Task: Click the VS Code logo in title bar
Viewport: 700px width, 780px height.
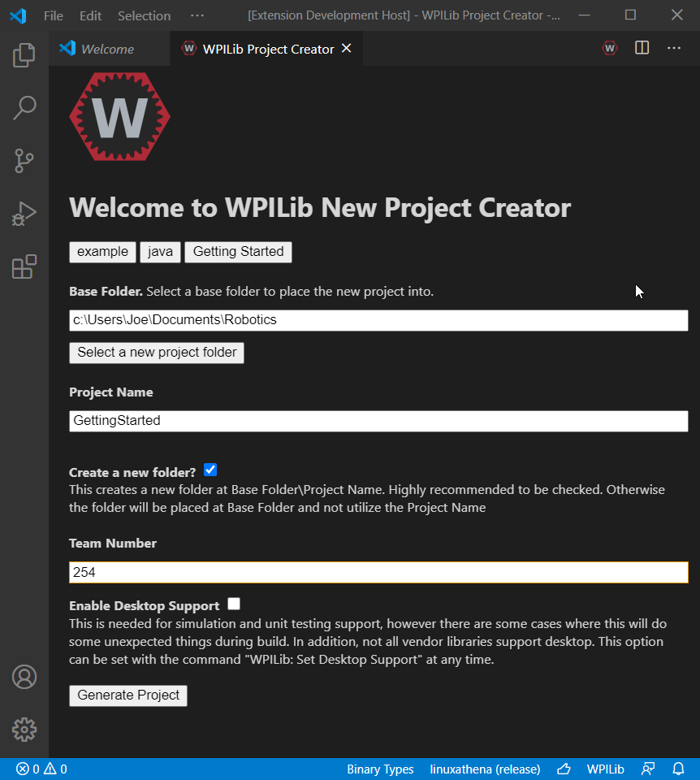Action: (19, 16)
